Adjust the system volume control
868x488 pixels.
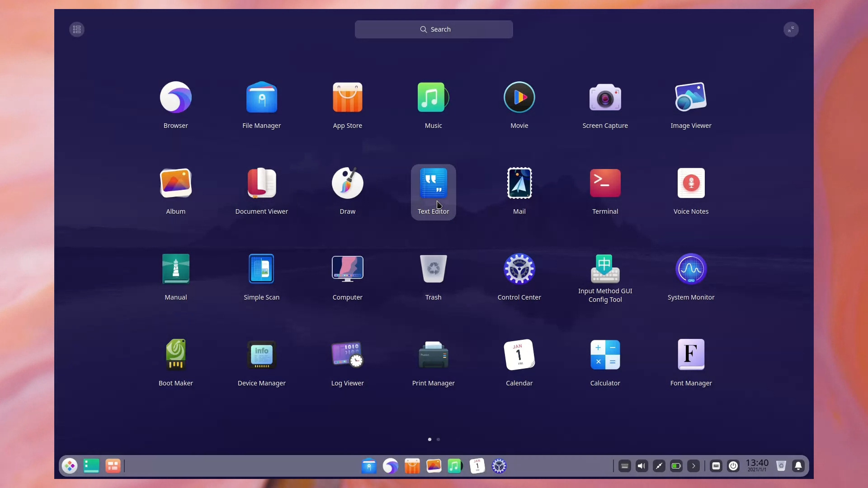click(642, 466)
